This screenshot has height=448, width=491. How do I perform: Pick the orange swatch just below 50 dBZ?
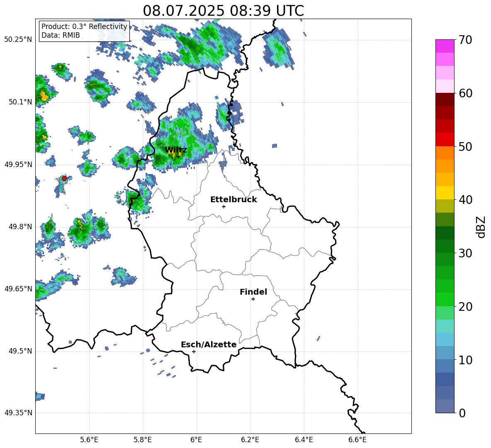point(445,153)
